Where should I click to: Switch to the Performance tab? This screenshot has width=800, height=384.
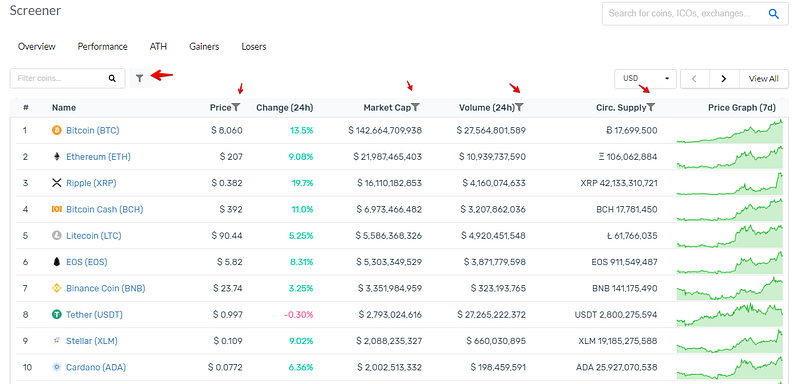coord(103,46)
